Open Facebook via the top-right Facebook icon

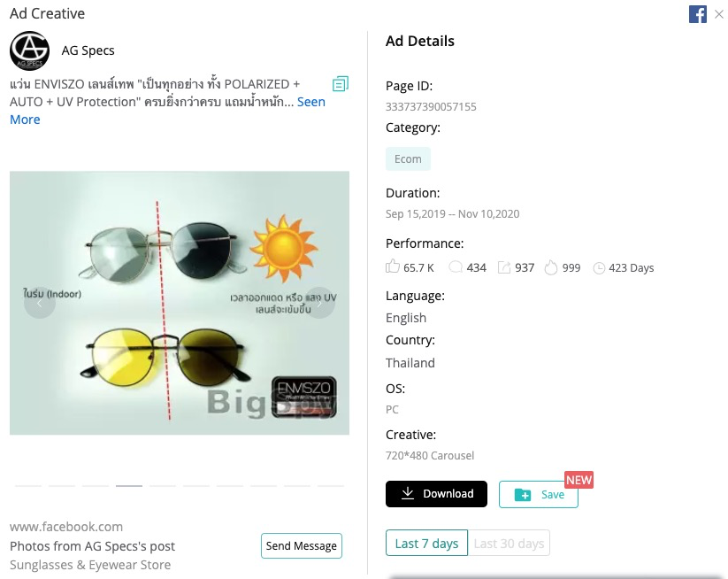(x=698, y=14)
